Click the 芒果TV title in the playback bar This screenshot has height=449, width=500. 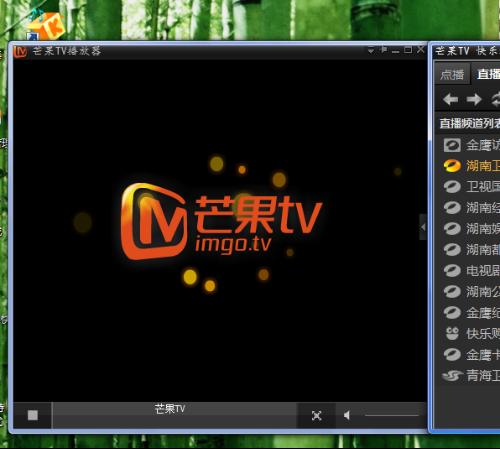click(170, 409)
